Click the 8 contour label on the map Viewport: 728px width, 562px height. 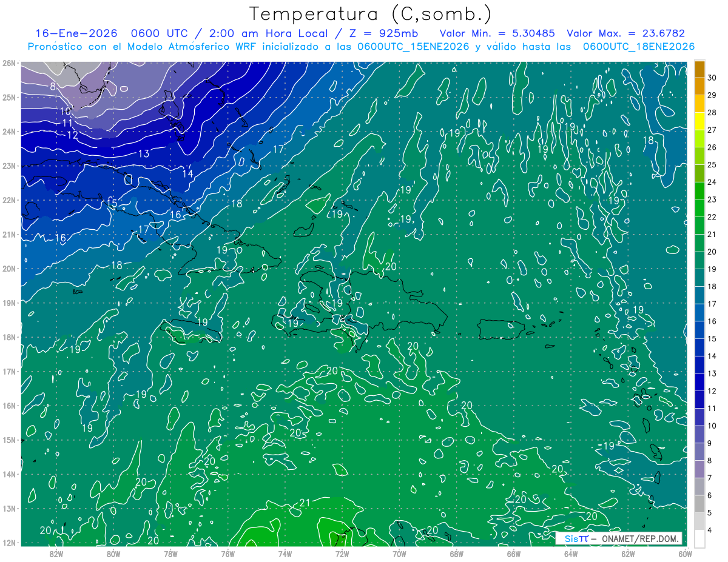tap(53, 86)
